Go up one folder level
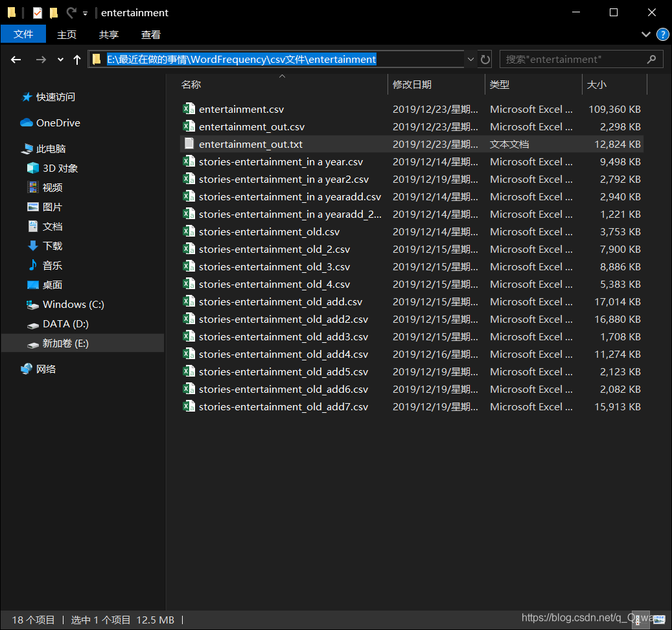The image size is (672, 630). [x=76, y=60]
